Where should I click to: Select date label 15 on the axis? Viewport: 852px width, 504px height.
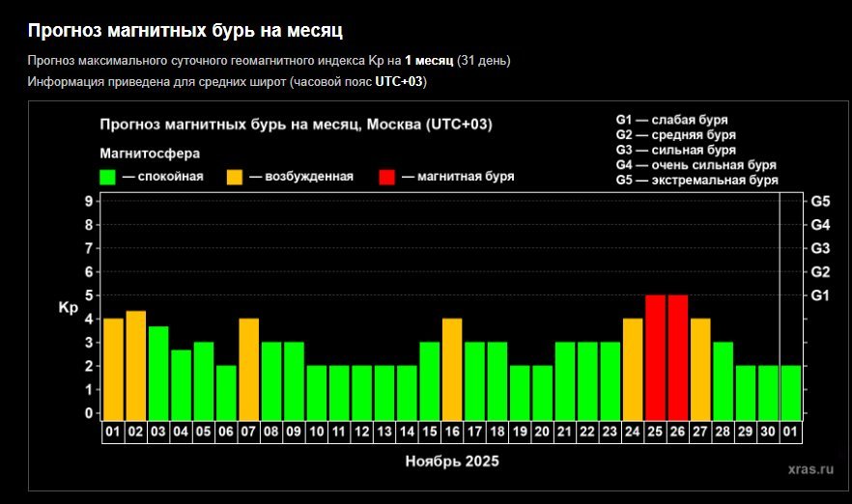(x=429, y=433)
